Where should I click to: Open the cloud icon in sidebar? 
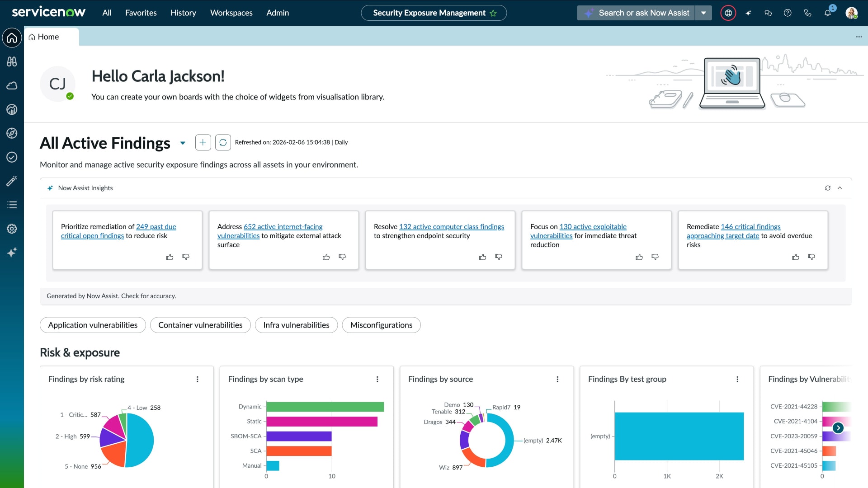tap(12, 85)
